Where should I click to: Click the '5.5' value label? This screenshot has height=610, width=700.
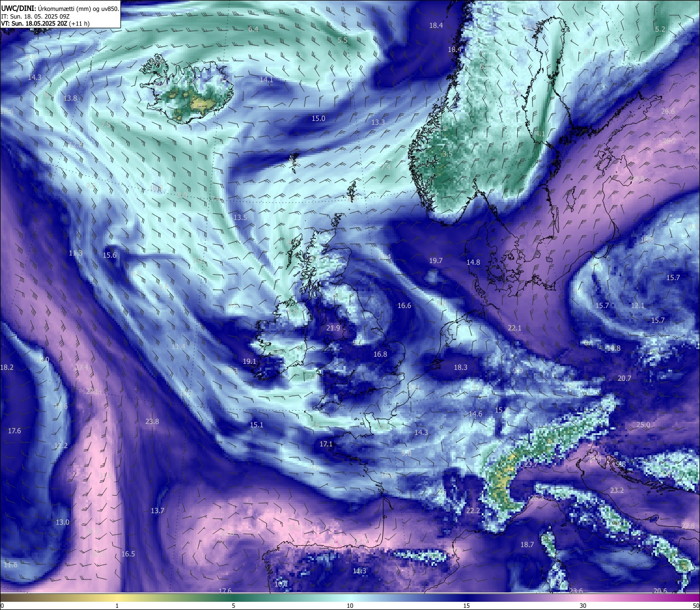click(x=342, y=40)
